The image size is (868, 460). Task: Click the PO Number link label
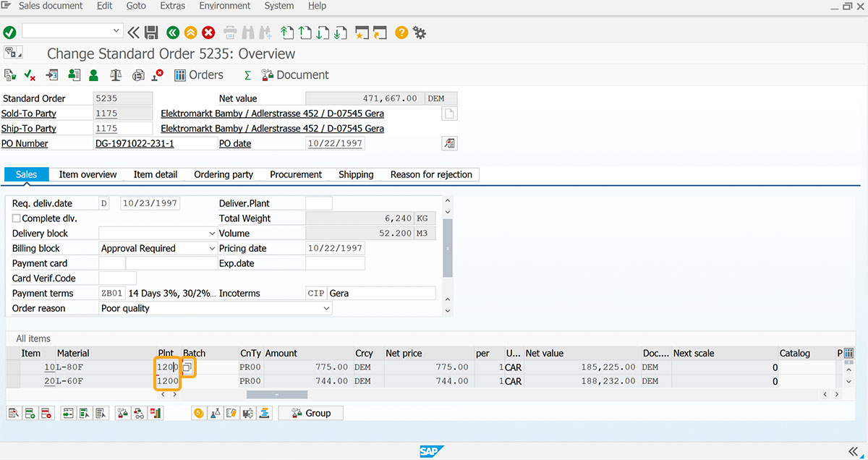point(25,143)
